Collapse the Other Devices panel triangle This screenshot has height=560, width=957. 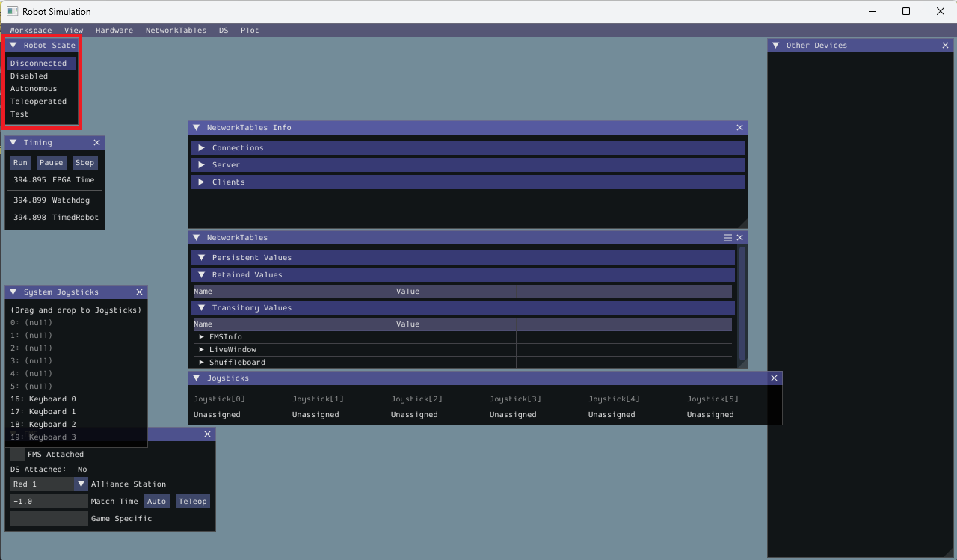tap(776, 46)
